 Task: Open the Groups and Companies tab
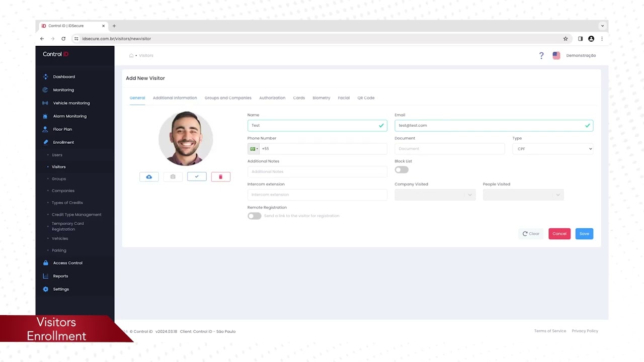pos(228,98)
